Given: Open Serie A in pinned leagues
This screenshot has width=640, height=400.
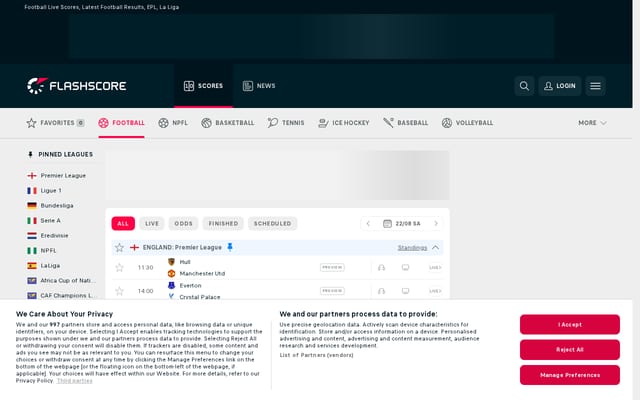Looking at the screenshot, I should [50, 220].
